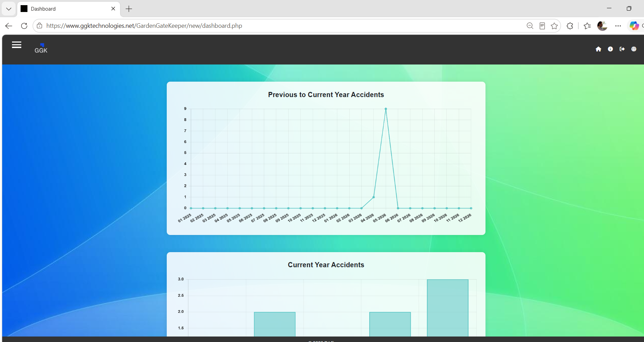Click the 'Previous to Current Year Accidents' title
Image resolution: width=644 pixels, height=342 pixels.
pos(326,95)
